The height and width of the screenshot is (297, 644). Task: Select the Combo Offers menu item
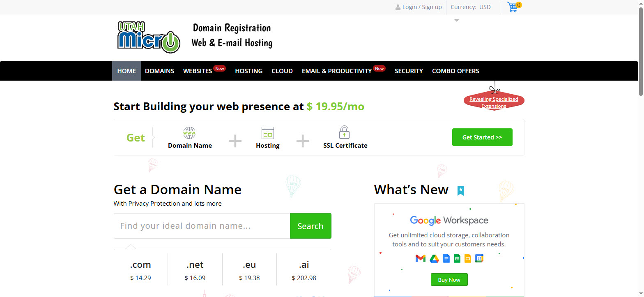pyautogui.click(x=455, y=71)
